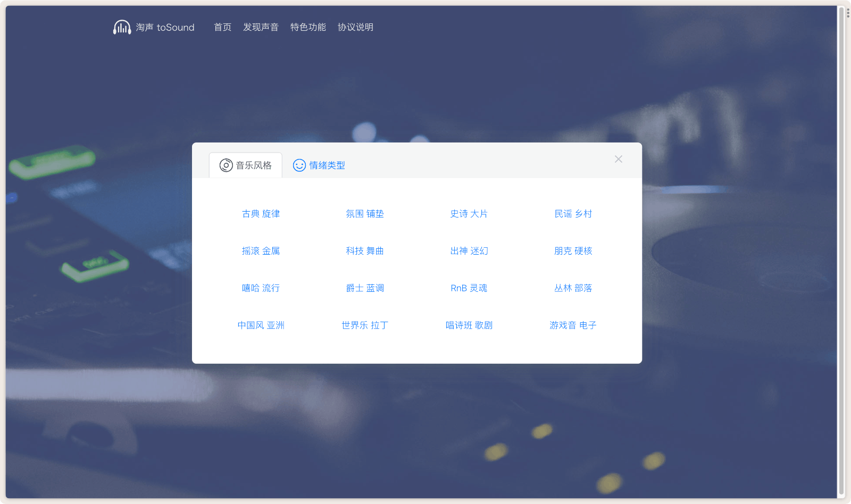Switch to the 情绪类型 tab
This screenshot has height=504, width=851.
pos(327,165)
